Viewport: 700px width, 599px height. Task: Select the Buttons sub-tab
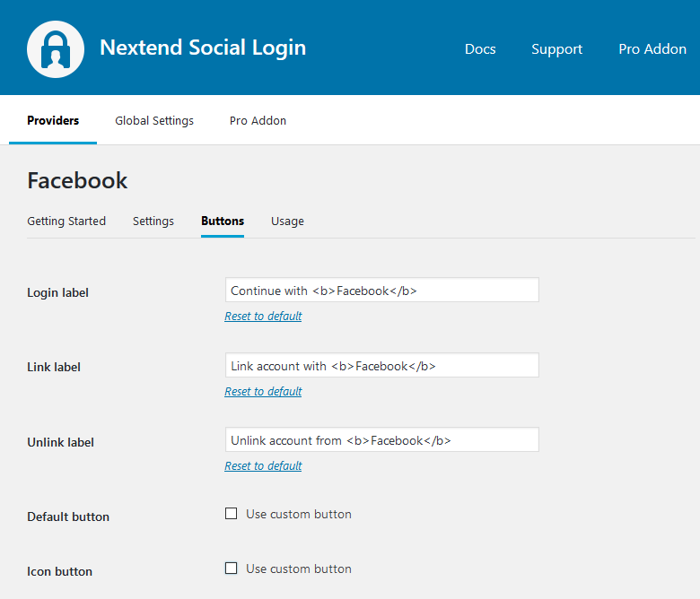click(x=223, y=221)
